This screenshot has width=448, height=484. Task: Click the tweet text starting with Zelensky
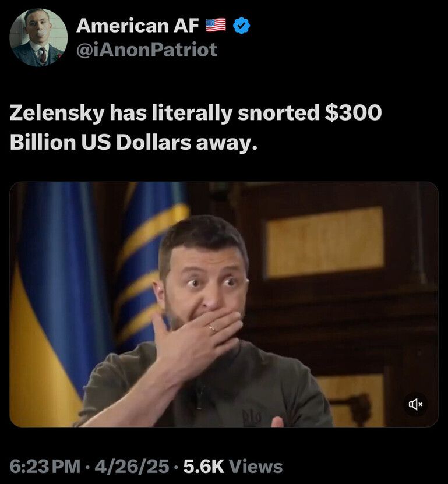(196, 127)
